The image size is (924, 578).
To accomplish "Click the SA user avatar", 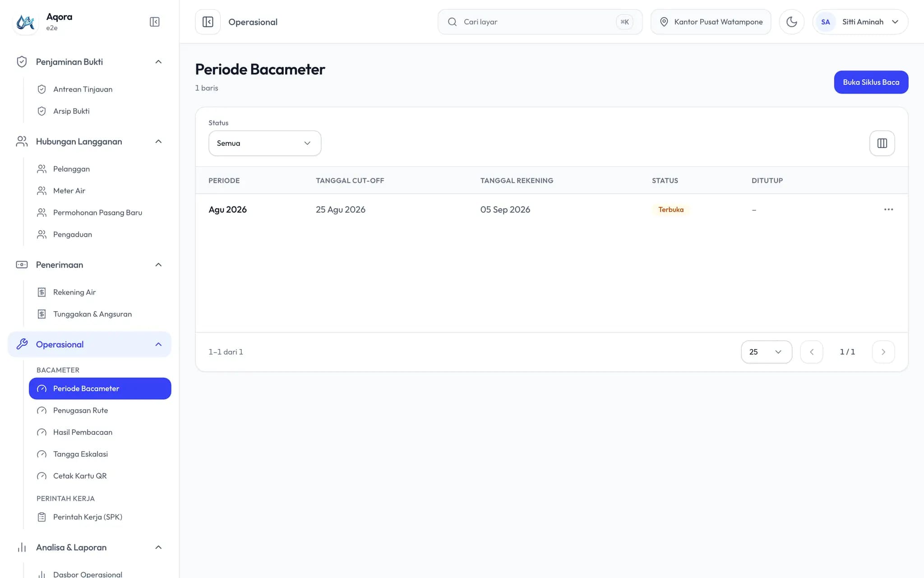I will (825, 22).
